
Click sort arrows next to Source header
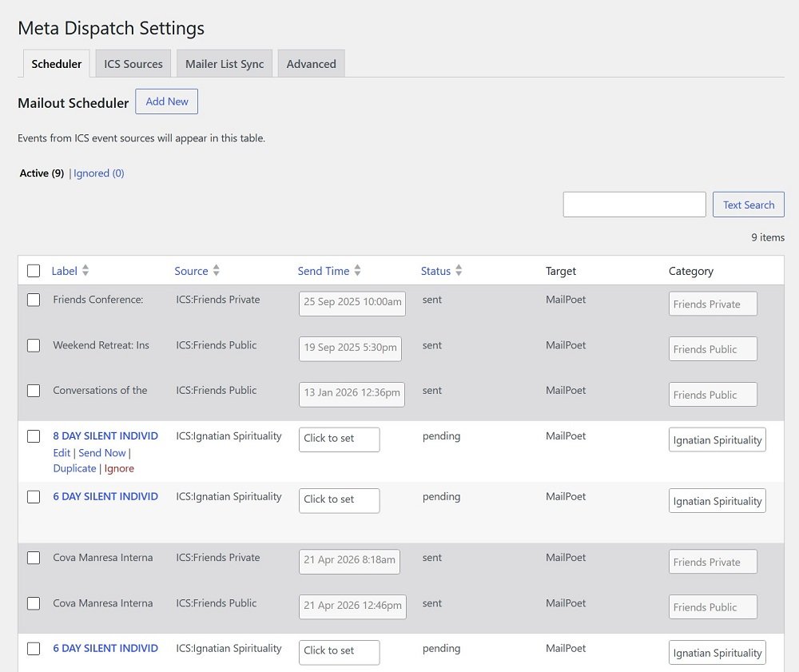pos(216,271)
